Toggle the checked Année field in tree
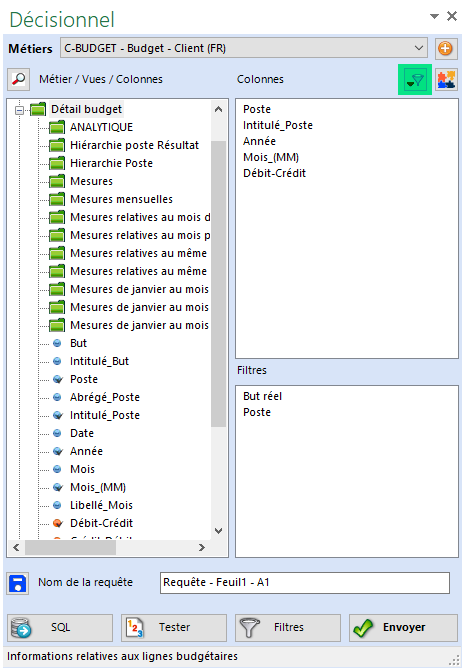The width and height of the screenshot is (463, 668). pos(58,451)
